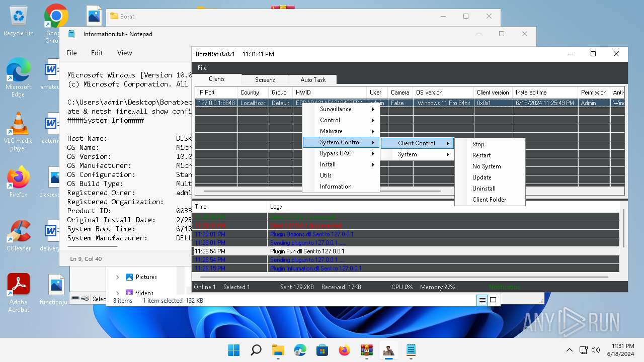Switch to Notepad via taskbar icon

click(411, 350)
